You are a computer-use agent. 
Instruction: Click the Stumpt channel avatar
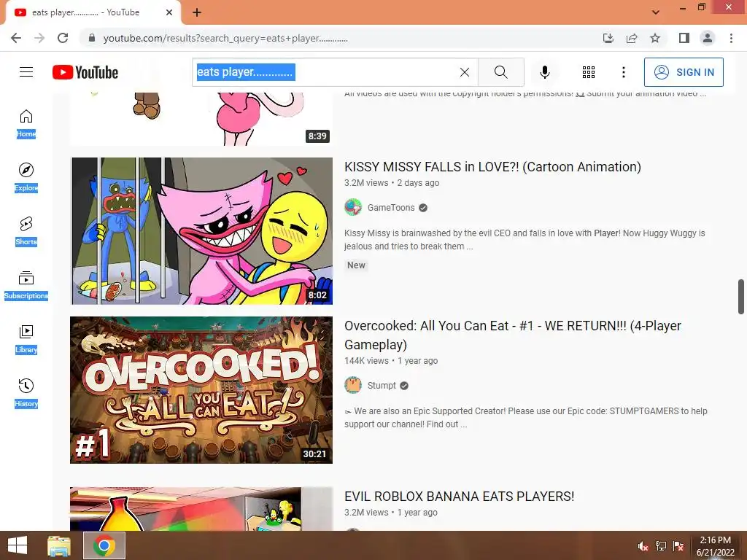pyautogui.click(x=353, y=385)
